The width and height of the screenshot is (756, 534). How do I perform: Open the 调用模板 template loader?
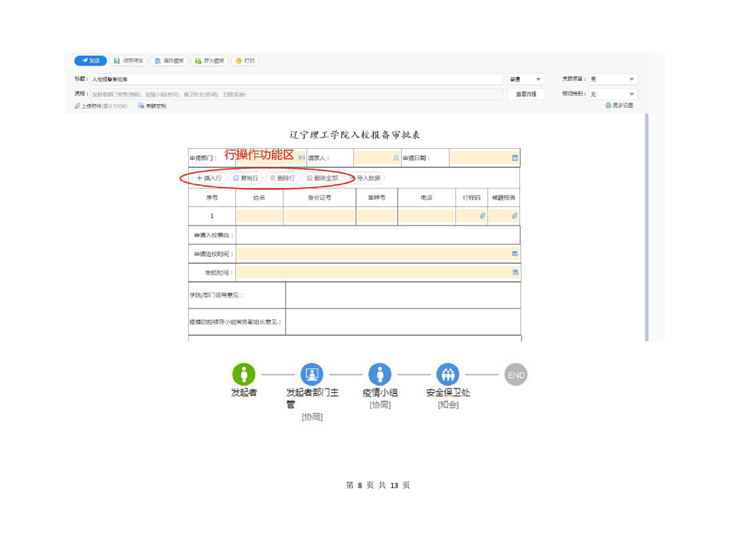(x=169, y=61)
